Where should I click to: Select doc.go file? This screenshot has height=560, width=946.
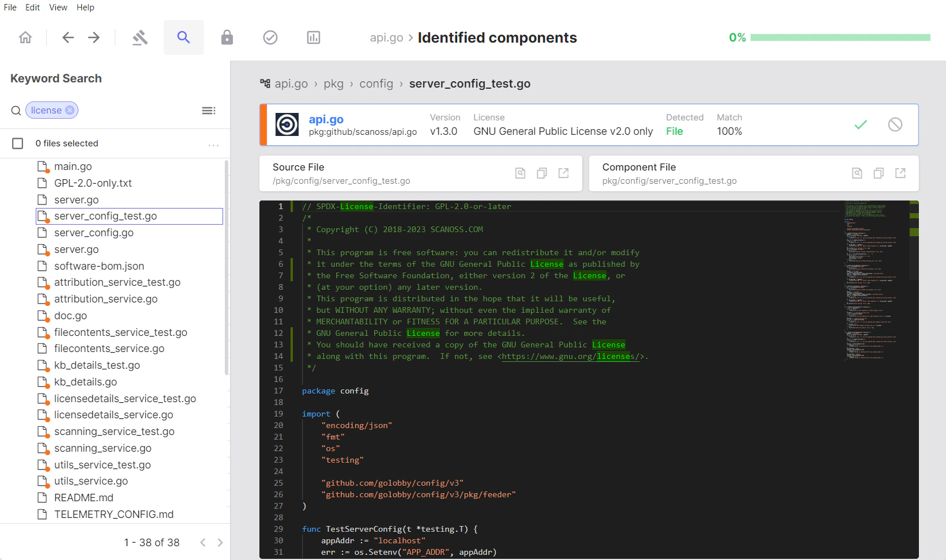pos(70,316)
